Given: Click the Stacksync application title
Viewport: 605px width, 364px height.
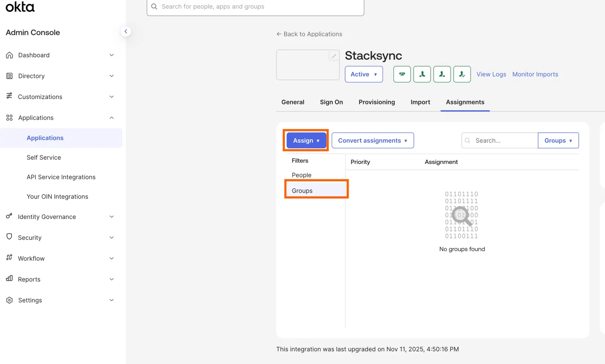Looking at the screenshot, I should (373, 55).
